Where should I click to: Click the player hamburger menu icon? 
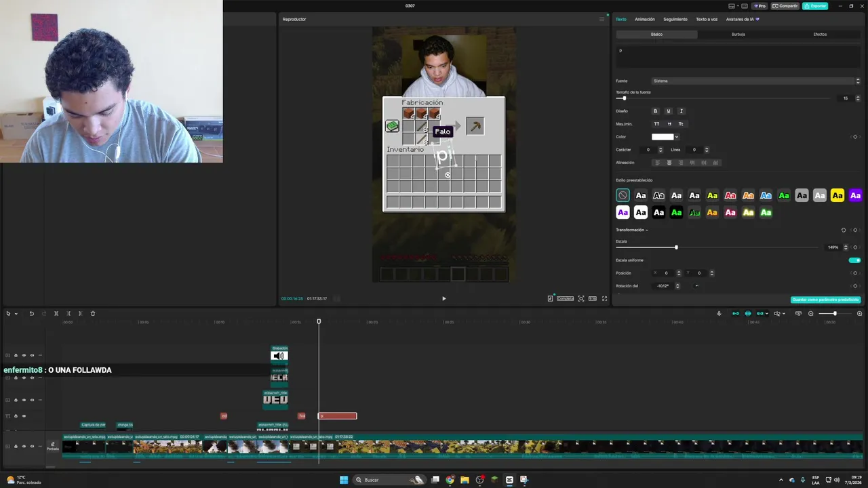[601, 19]
